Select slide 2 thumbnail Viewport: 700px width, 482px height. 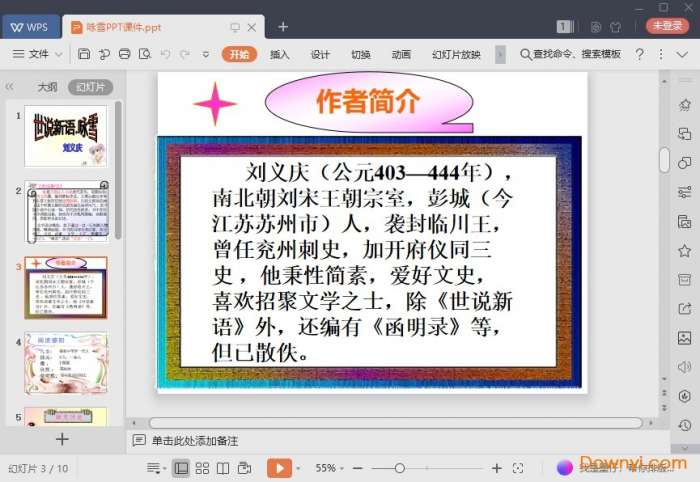[x=66, y=212]
